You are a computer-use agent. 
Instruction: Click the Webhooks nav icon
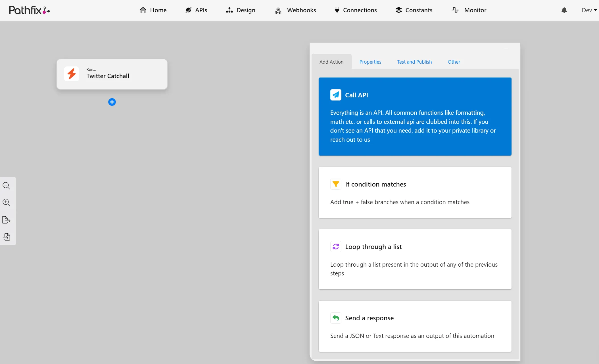pyautogui.click(x=278, y=11)
